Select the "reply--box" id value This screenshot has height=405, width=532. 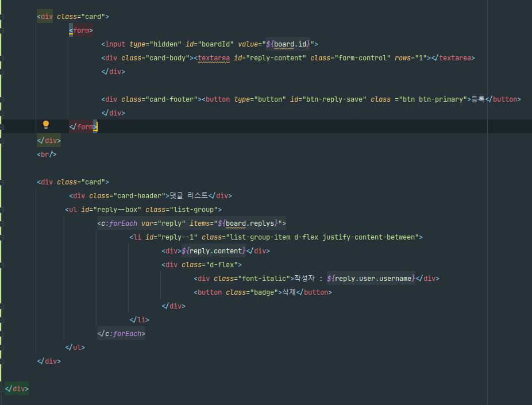click(117, 210)
